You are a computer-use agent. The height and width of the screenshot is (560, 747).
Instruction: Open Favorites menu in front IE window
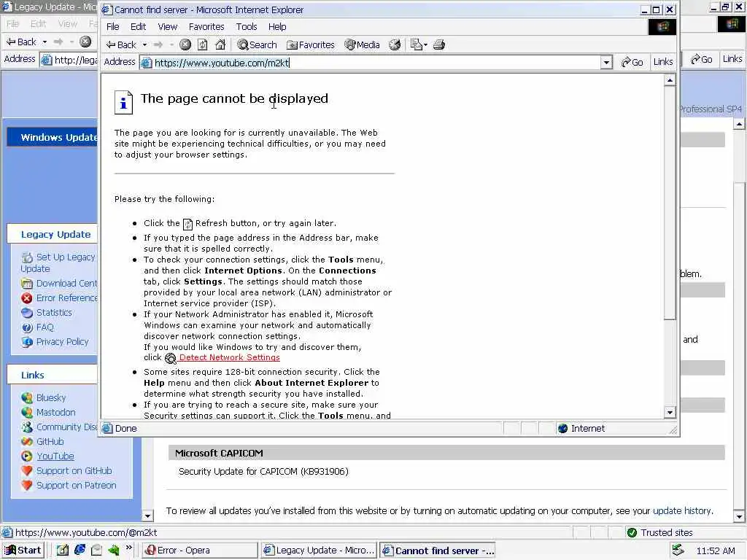tap(206, 27)
